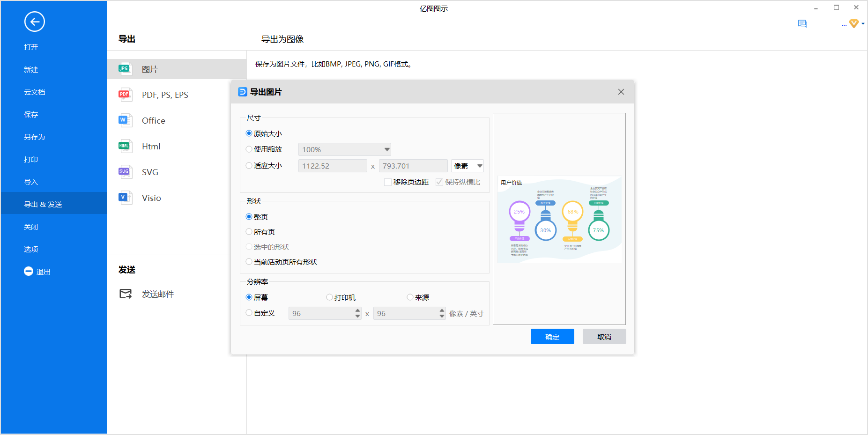Click the exit minus-circle icon
Screen dimensions: 868x435
pos(29,272)
